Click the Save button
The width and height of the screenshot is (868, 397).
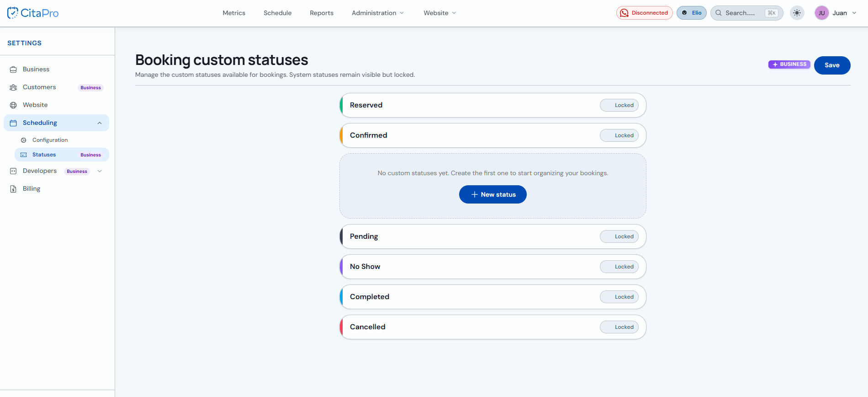click(x=832, y=65)
